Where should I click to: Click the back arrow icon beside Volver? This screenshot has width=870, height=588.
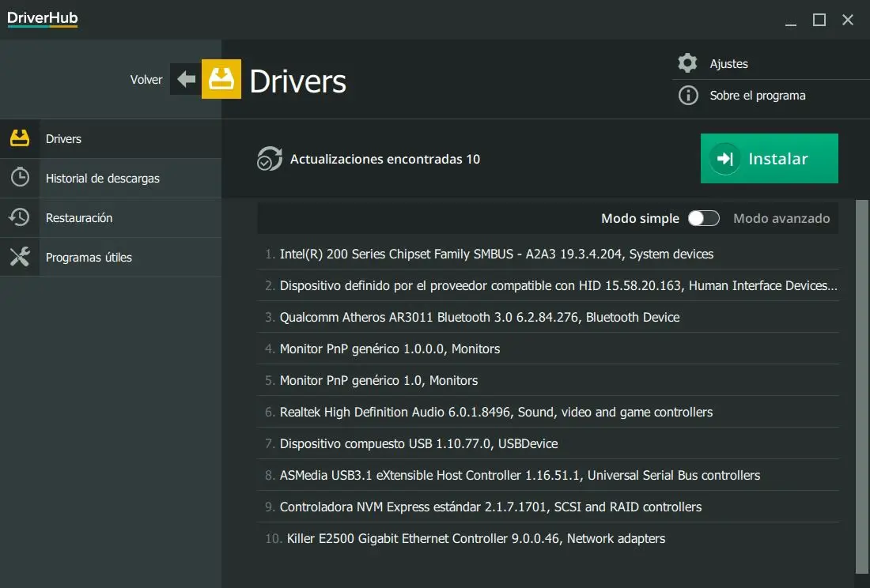[186, 79]
